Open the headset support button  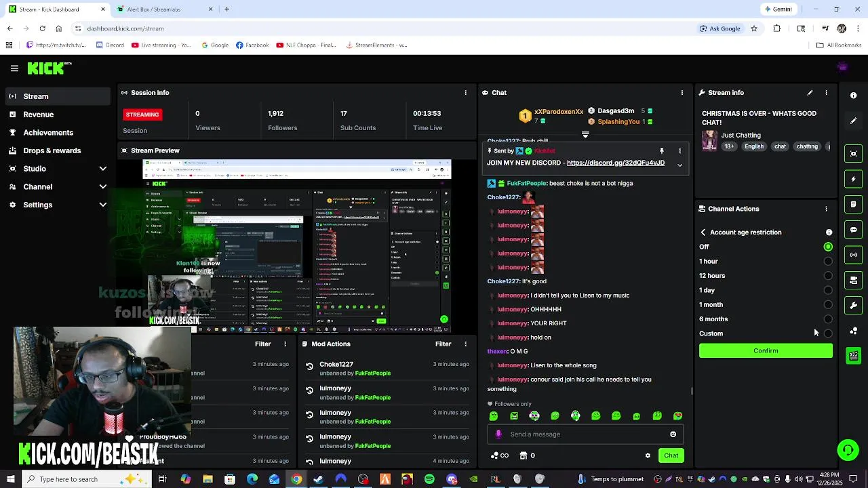(848, 450)
